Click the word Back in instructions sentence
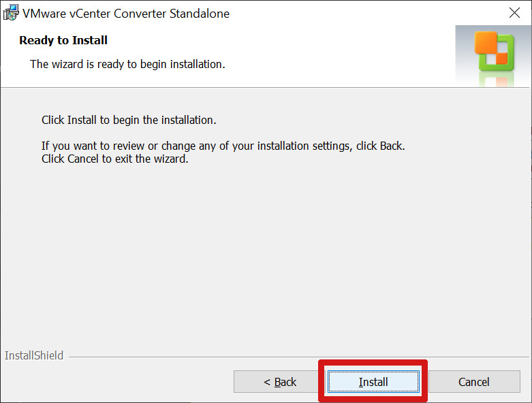The image size is (532, 403). [391, 146]
